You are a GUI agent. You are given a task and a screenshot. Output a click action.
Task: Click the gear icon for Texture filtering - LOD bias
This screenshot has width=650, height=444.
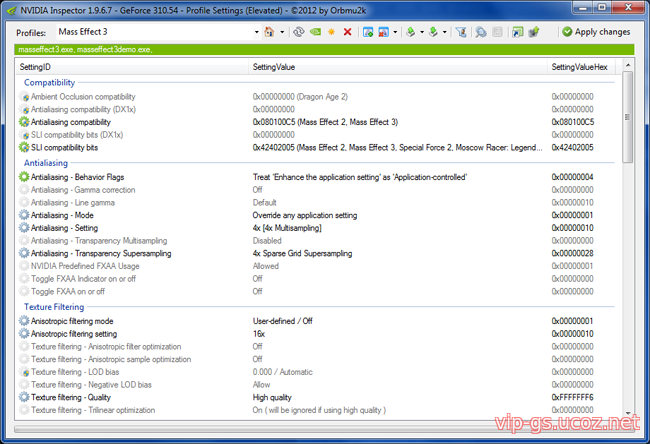[24, 372]
